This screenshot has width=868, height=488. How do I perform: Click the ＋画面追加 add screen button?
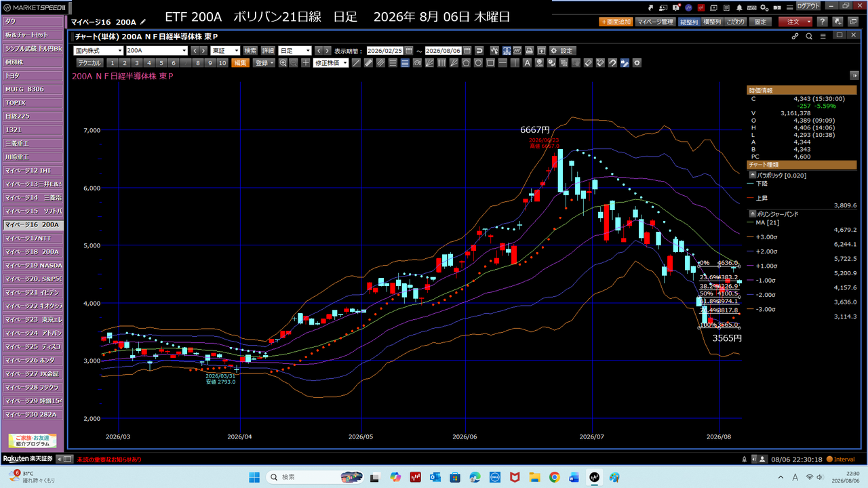coord(616,22)
